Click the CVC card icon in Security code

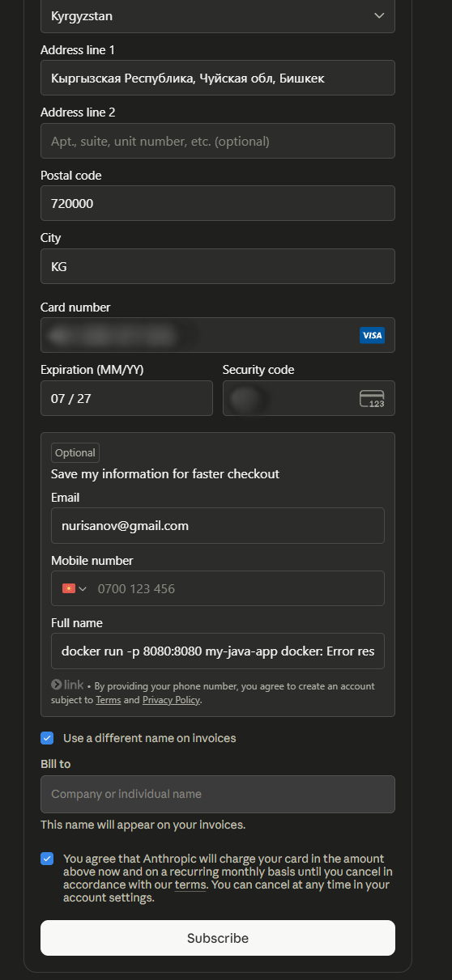coord(372,398)
